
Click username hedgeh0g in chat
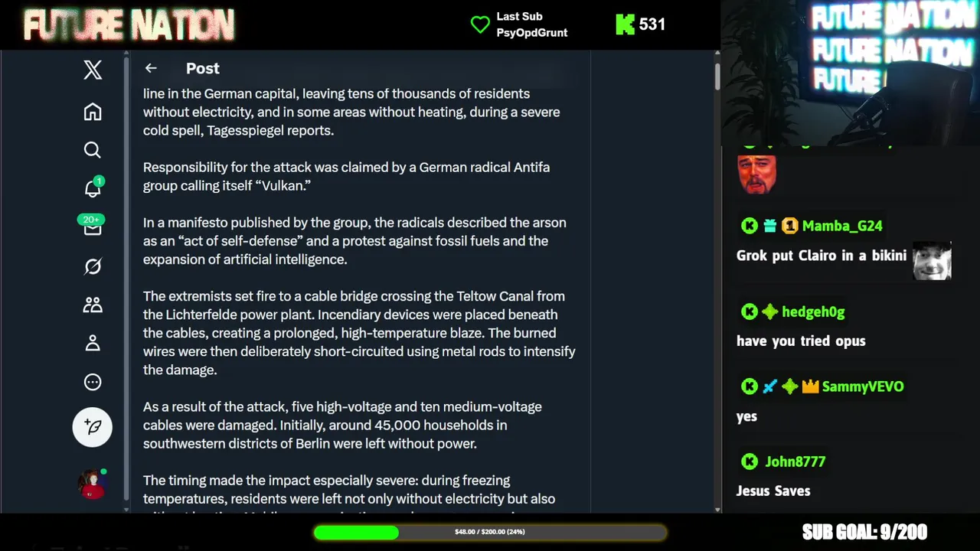point(813,311)
